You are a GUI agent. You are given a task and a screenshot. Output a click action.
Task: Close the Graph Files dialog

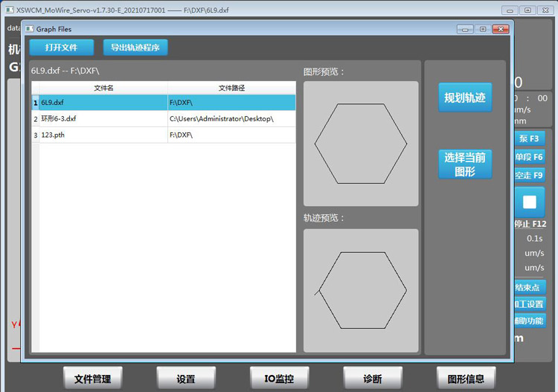click(501, 29)
